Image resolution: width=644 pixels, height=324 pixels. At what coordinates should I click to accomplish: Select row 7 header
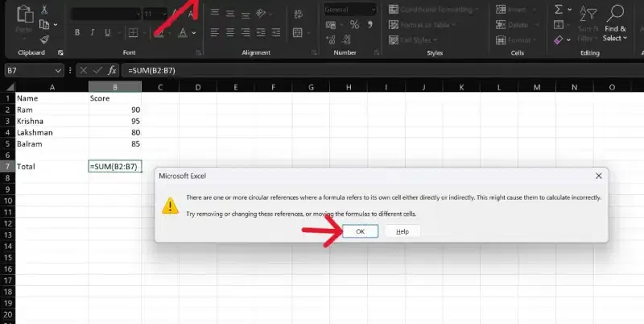[x=7, y=167]
